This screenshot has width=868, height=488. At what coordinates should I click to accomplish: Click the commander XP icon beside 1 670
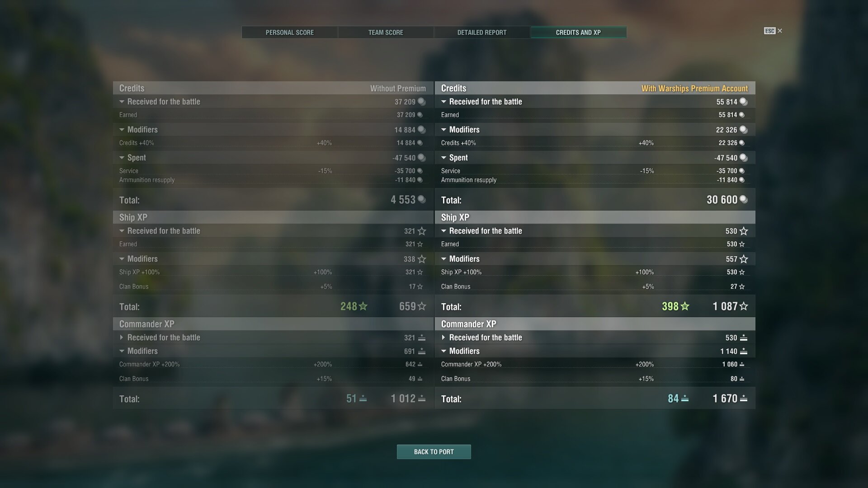744,399
